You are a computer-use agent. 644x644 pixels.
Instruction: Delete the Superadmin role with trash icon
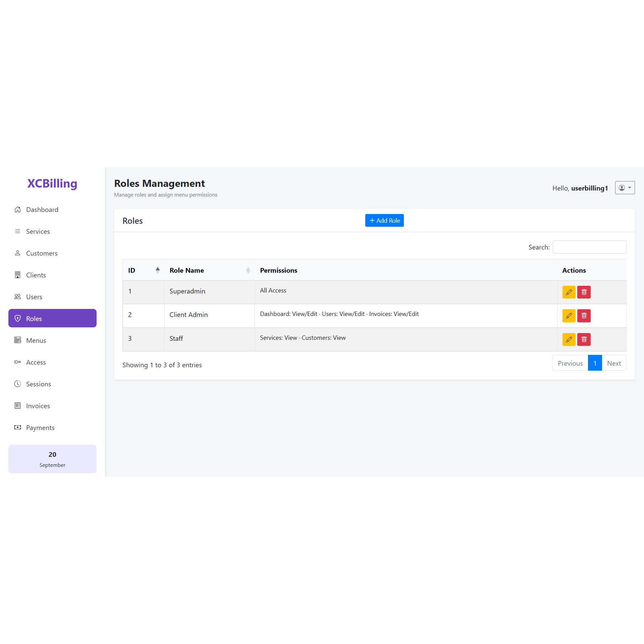584,292
